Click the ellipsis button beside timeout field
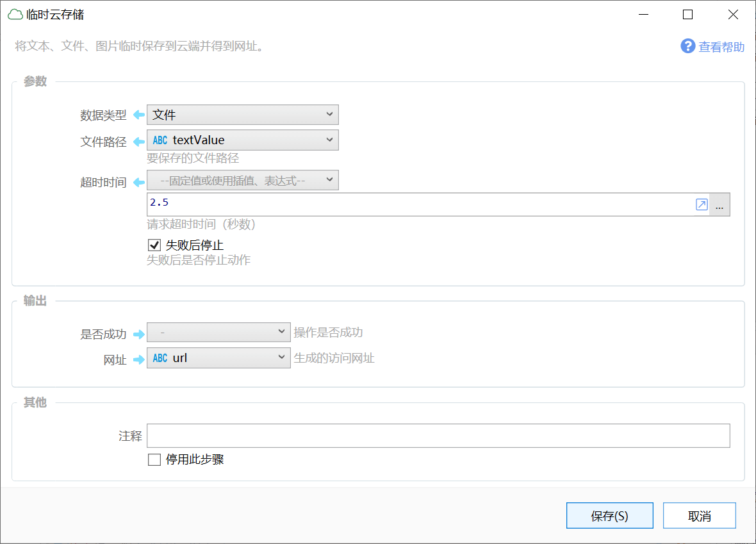Viewport: 756px width, 544px height. pos(719,205)
